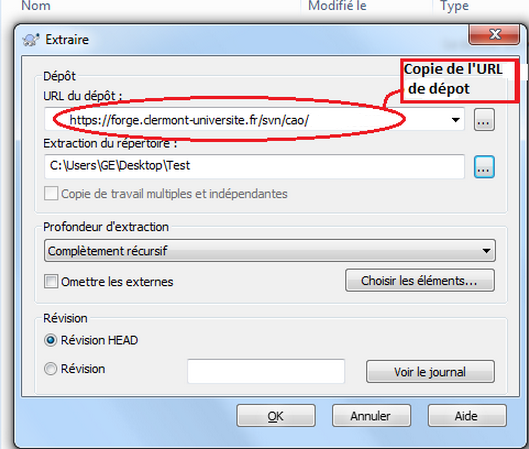Cancel with the Annuler button
This screenshot has width=529, height=449.
371,416
